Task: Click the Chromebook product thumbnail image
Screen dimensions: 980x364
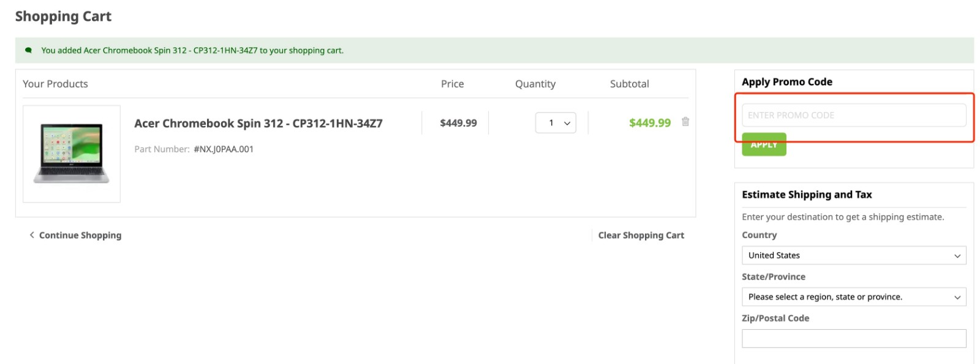Action: [71, 154]
